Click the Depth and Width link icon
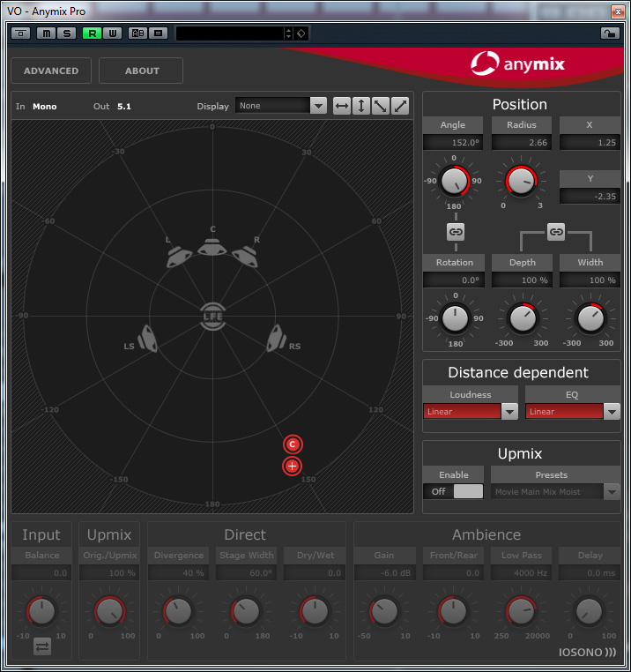The height and width of the screenshot is (672, 631). click(x=556, y=231)
